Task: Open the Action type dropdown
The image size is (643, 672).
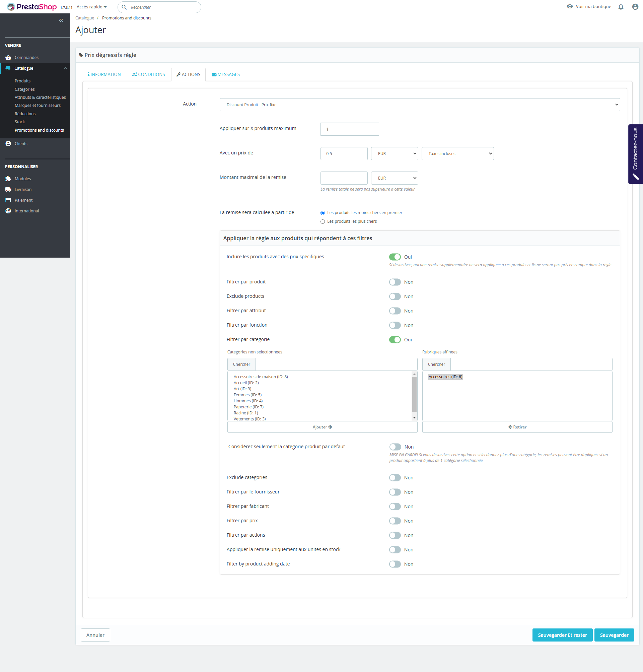Action: click(420, 105)
